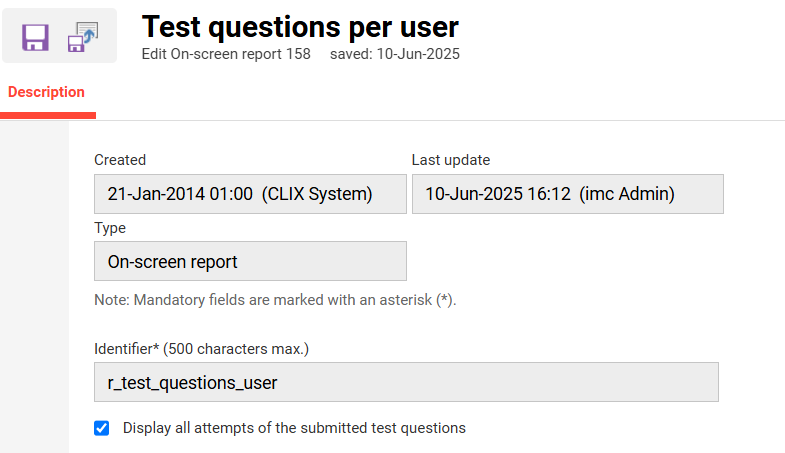Click the 'Created' field label
Screen dimensions: 785x453
click(120, 160)
